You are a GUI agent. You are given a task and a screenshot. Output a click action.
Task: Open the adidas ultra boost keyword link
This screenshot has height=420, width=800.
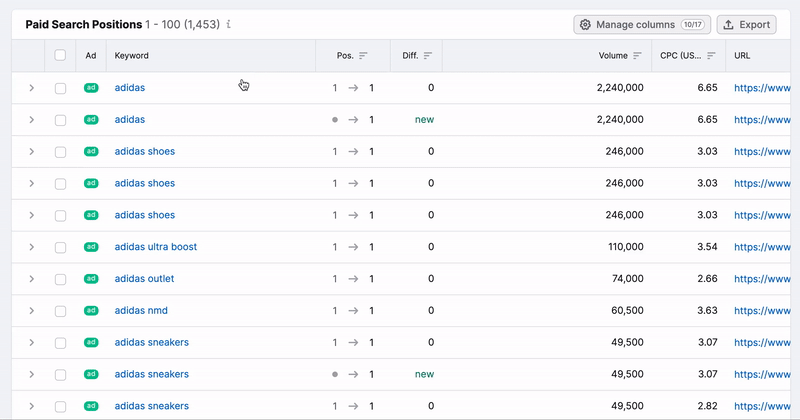(156, 247)
